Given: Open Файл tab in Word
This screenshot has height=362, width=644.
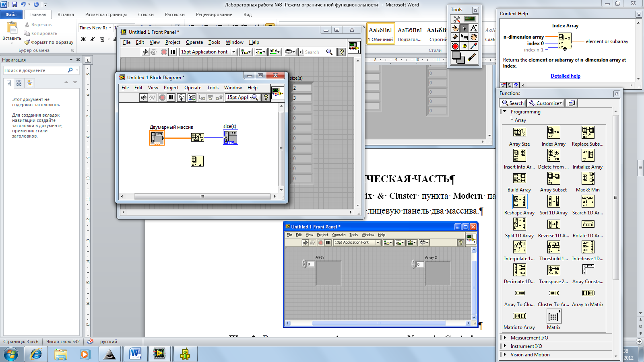Looking at the screenshot, I should [11, 14].
